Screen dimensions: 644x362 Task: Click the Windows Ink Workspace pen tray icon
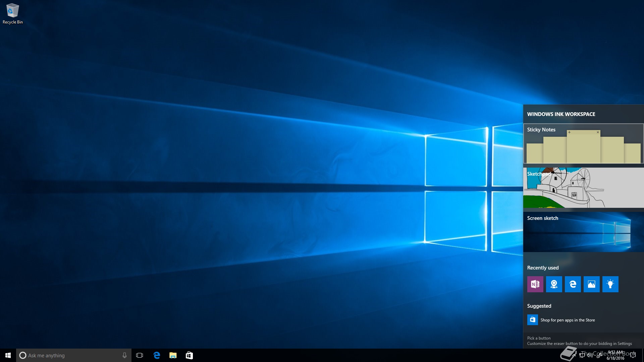(x=599, y=356)
